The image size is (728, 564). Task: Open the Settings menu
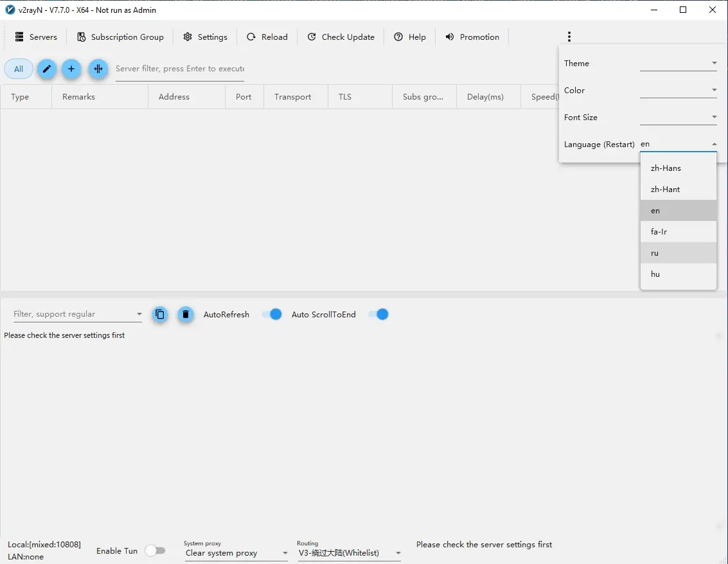point(205,37)
